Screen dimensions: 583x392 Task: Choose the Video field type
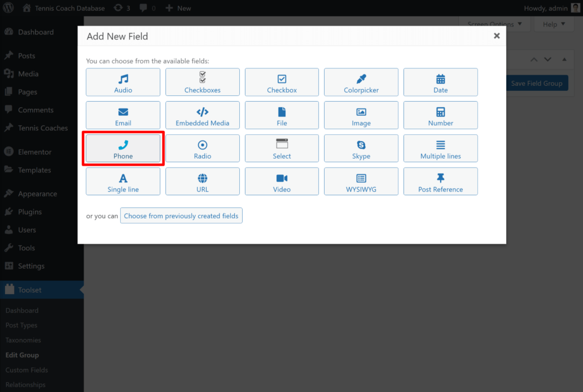coord(282,181)
